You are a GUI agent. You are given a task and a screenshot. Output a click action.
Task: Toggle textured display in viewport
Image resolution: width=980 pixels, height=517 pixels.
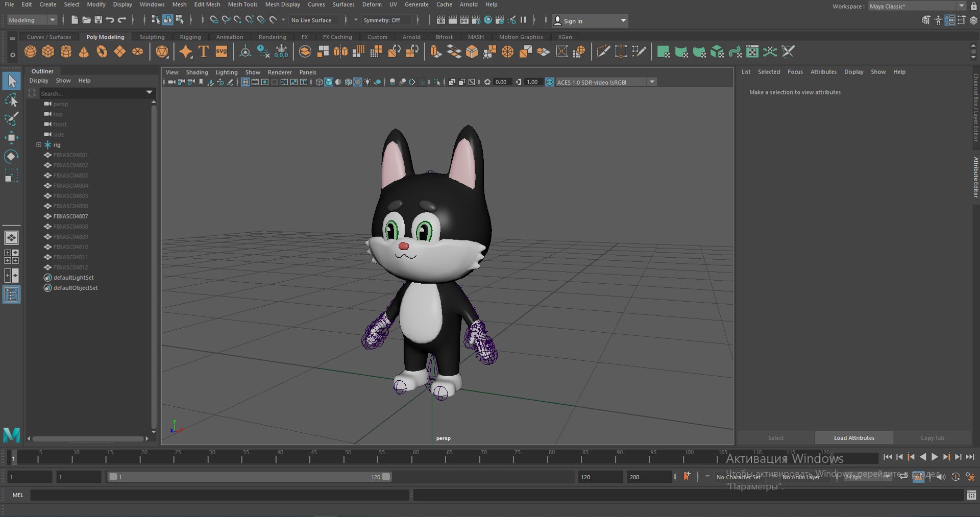pyautogui.click(x=358, y=82)
